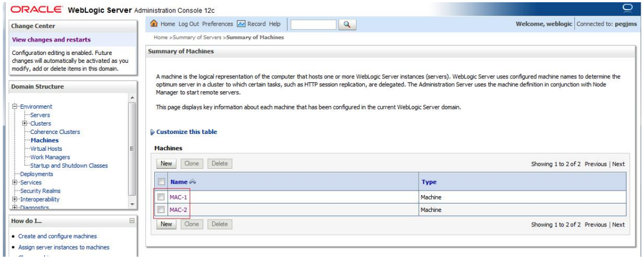Select Startup and Shutdown Classes item

[x=69, y=165]
